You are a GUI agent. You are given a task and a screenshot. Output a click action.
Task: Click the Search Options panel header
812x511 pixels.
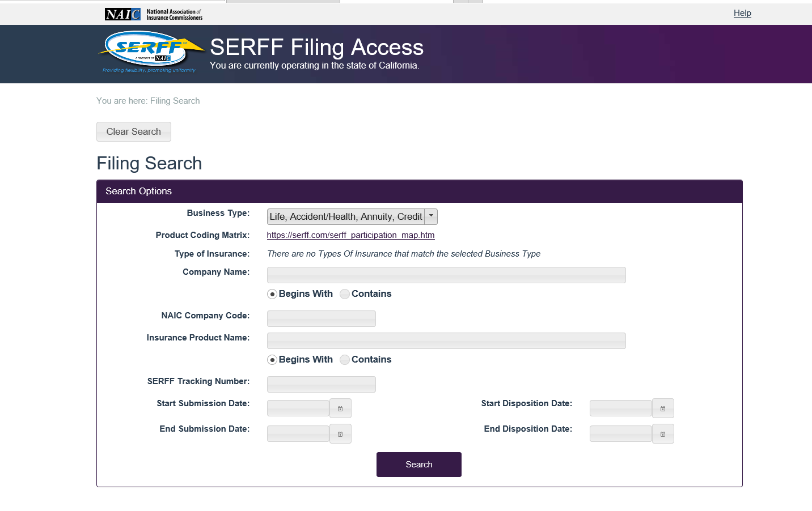click(420, 191)
